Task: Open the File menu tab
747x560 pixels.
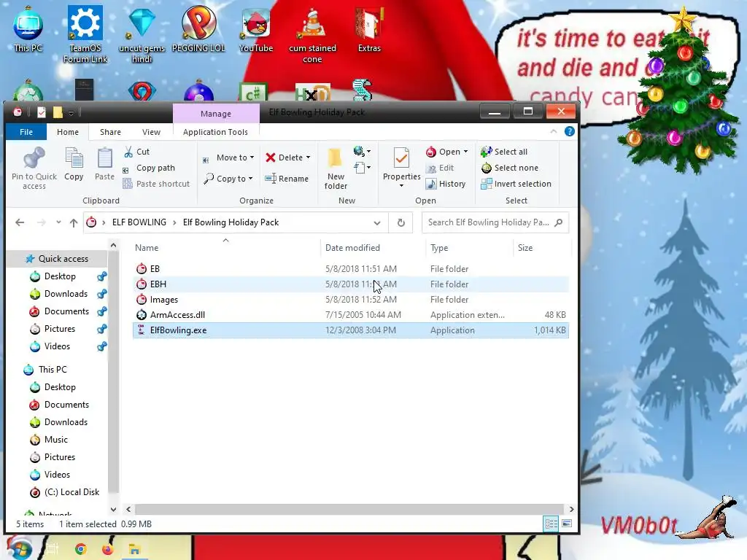Action: (26, 132)
